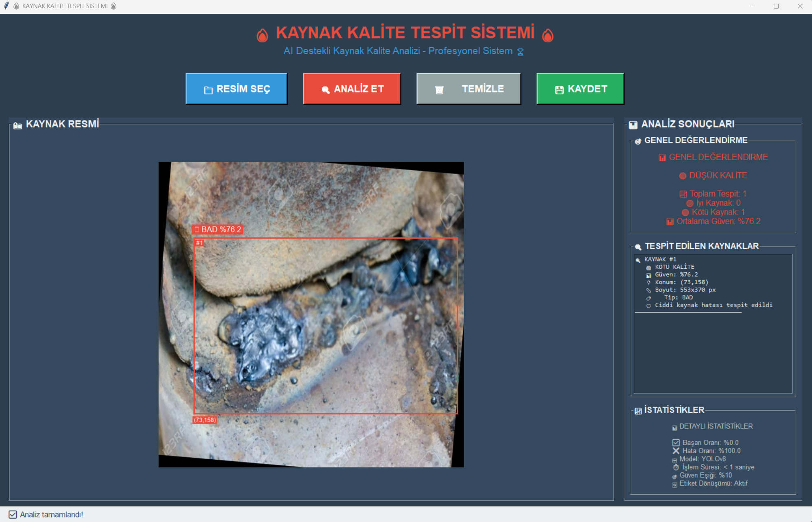Click the magnifier icon beside TESPİT EDİLEN KAYNAKLAR
The height and width of the screenshot is (522, 812).
638,247
